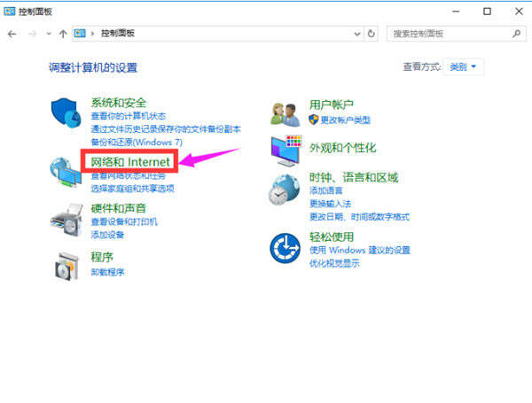The height and width of the screenshot is (403, 532).
Task: Close the Control Panel window
Action: click(x=519, y=12)
